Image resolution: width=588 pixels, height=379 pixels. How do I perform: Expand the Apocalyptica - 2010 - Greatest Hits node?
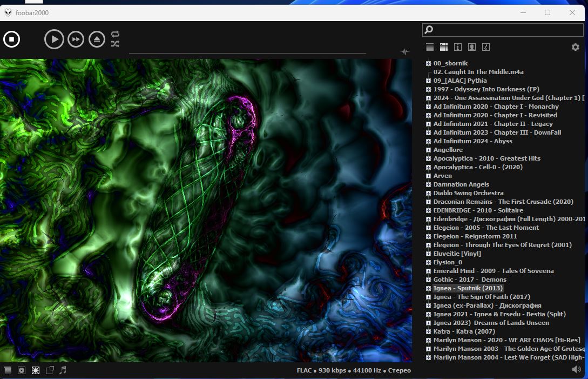428,158
